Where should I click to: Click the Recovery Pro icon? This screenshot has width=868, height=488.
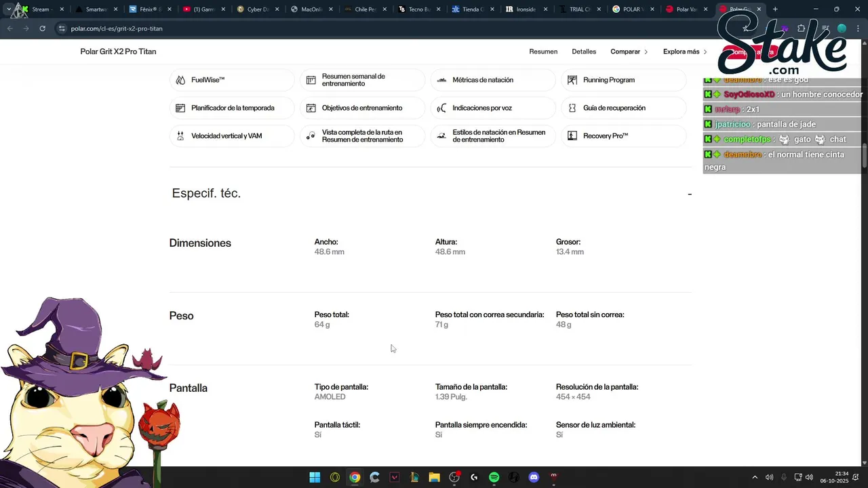pos(572,136)
